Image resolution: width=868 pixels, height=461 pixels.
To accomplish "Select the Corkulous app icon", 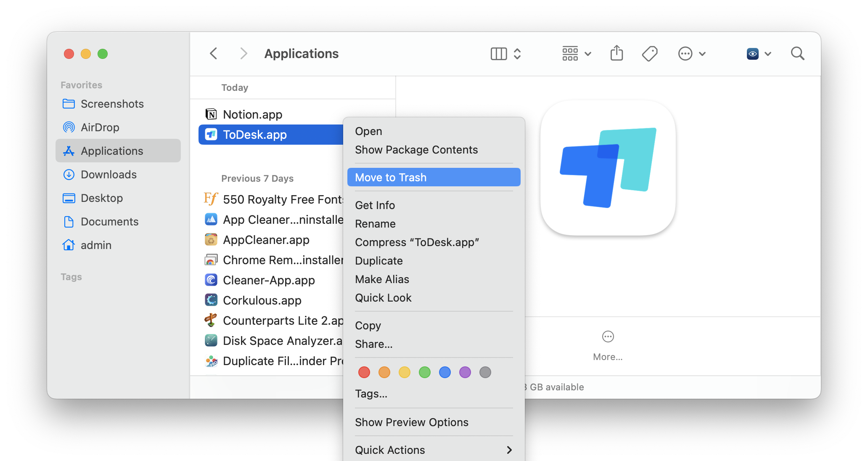I will (210, 299).
